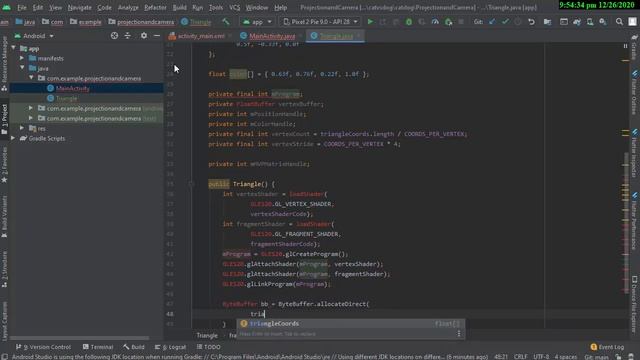Select MainActivity in the project tree
This screenshot has height=360, width=640.
[x=73, y=88]
